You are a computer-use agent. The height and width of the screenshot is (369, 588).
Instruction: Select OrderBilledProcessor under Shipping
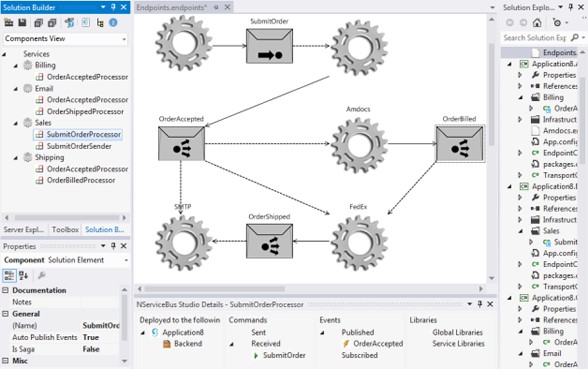click(81, 180)
